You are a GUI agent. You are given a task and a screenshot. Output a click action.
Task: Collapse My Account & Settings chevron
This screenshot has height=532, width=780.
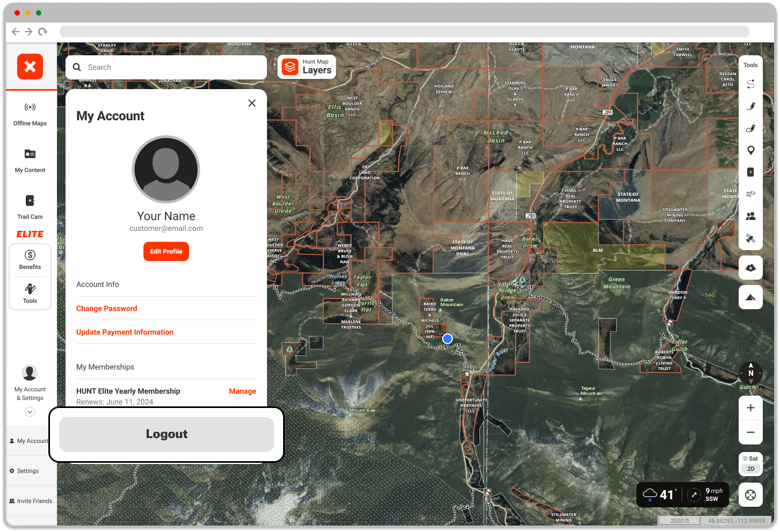click(x=30, y=412)
